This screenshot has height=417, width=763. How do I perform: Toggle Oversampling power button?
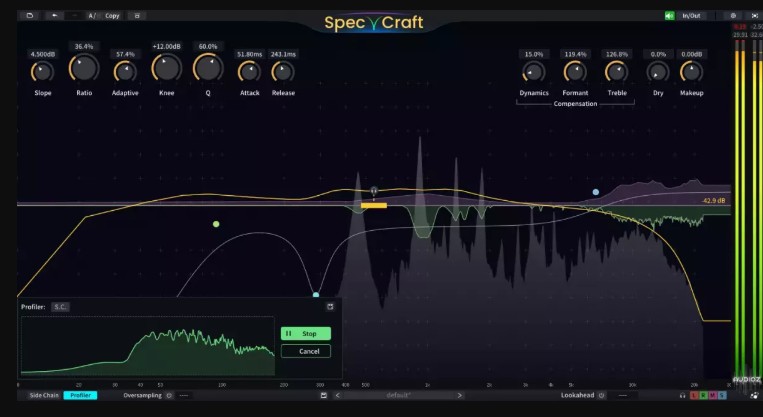click(169, 396)
